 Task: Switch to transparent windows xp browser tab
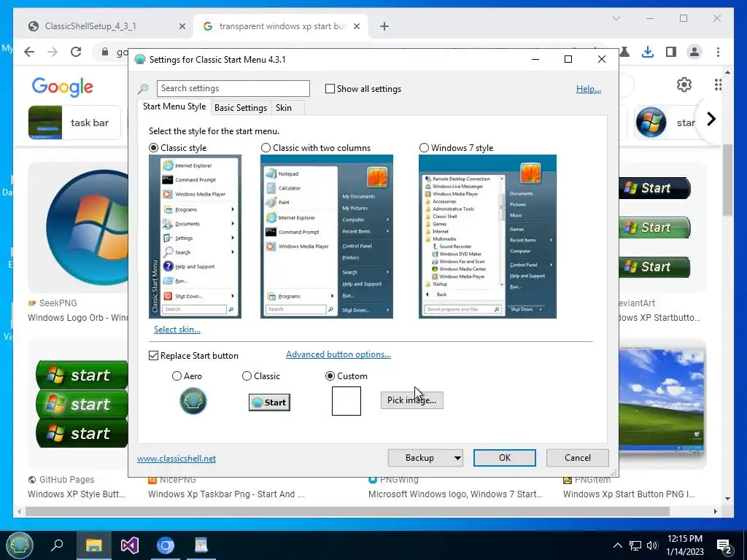(281, 26)
